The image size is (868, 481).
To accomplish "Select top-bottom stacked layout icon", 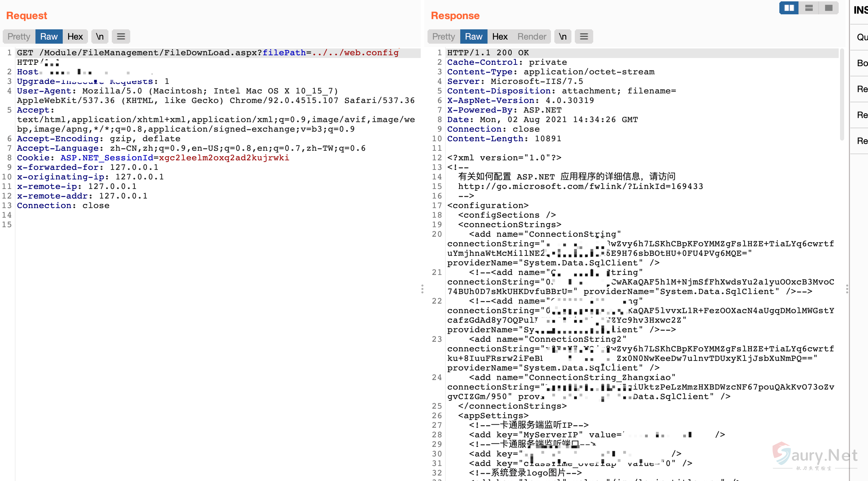I will pos(809,8).
